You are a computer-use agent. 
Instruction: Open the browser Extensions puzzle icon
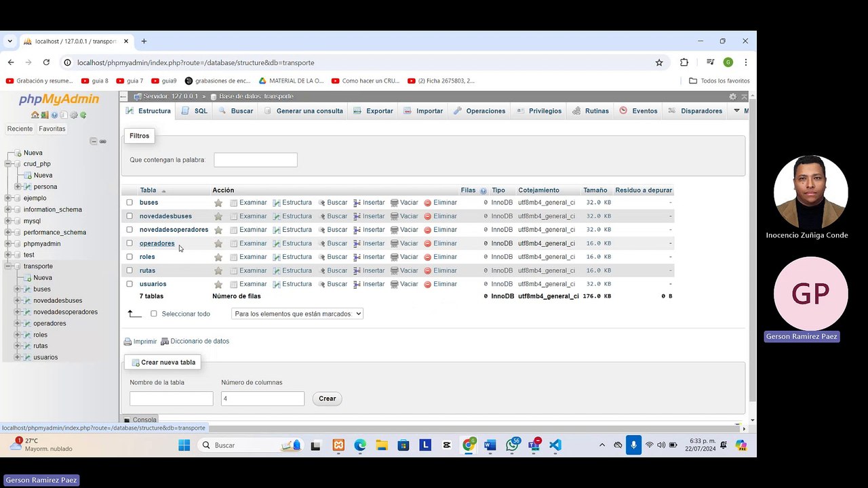(x=684, y=62)
